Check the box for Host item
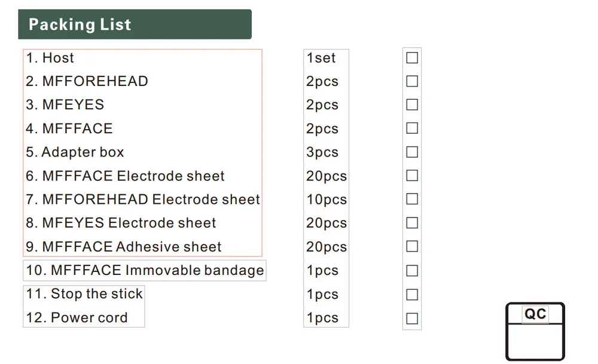The image size is (598, 364). (412, 58)
